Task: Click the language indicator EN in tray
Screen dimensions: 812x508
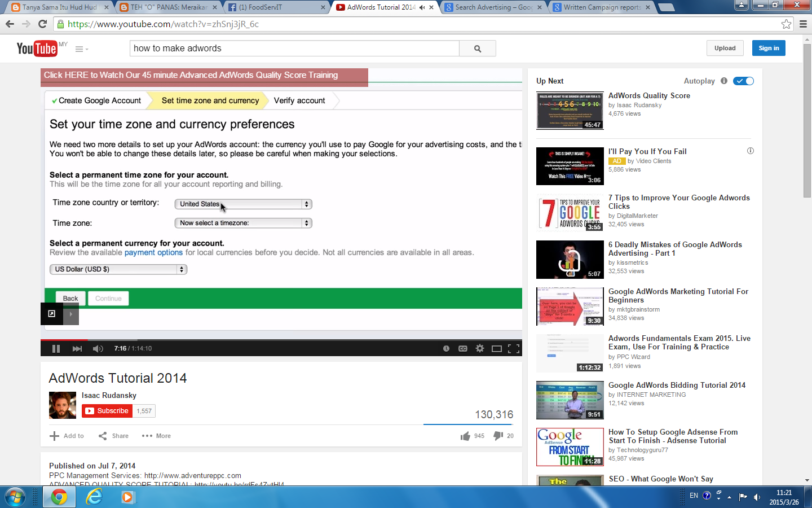Action: coord(694,496)
